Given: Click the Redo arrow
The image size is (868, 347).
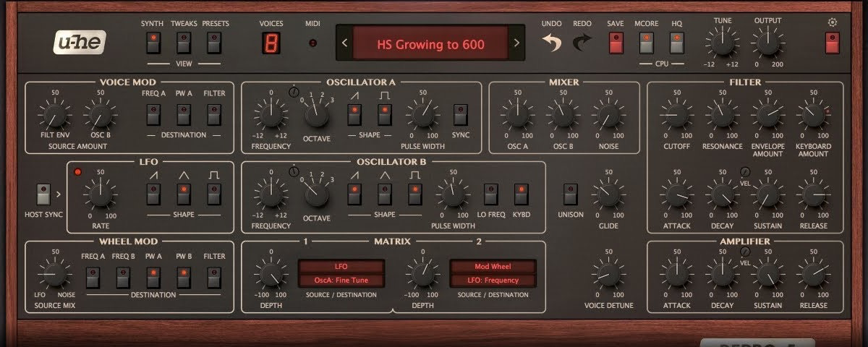Looking at the screenshot, I should coord(582,44).
